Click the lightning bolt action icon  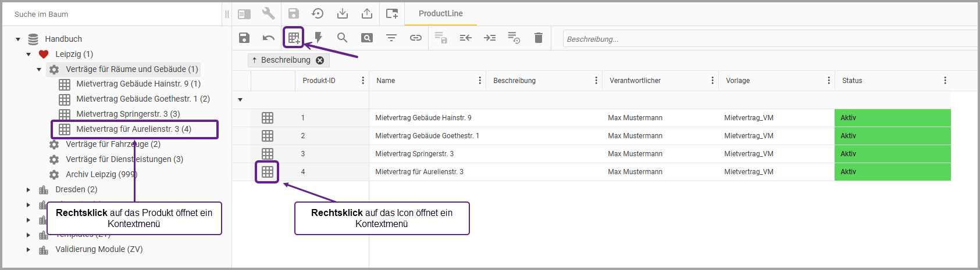(318, 38)
